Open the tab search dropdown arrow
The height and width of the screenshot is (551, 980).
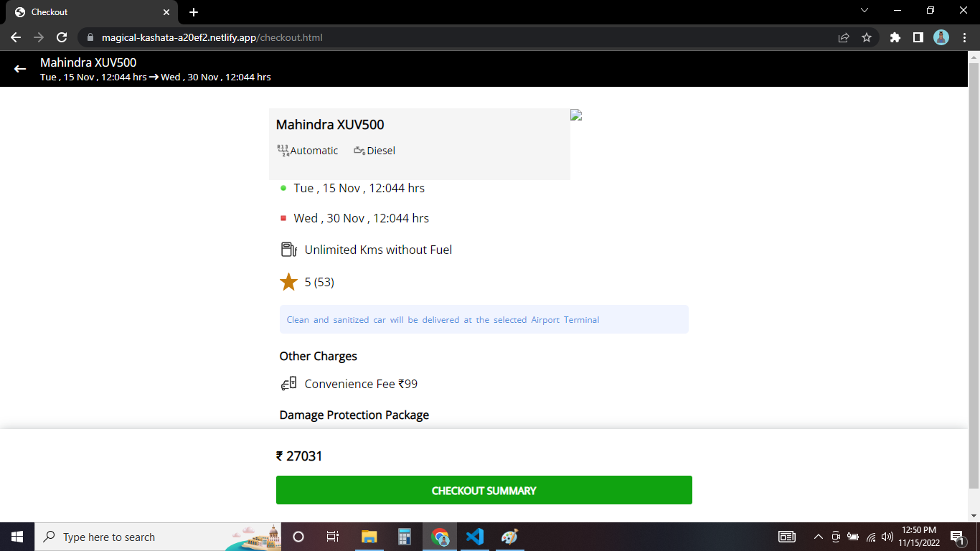[864, 11]
